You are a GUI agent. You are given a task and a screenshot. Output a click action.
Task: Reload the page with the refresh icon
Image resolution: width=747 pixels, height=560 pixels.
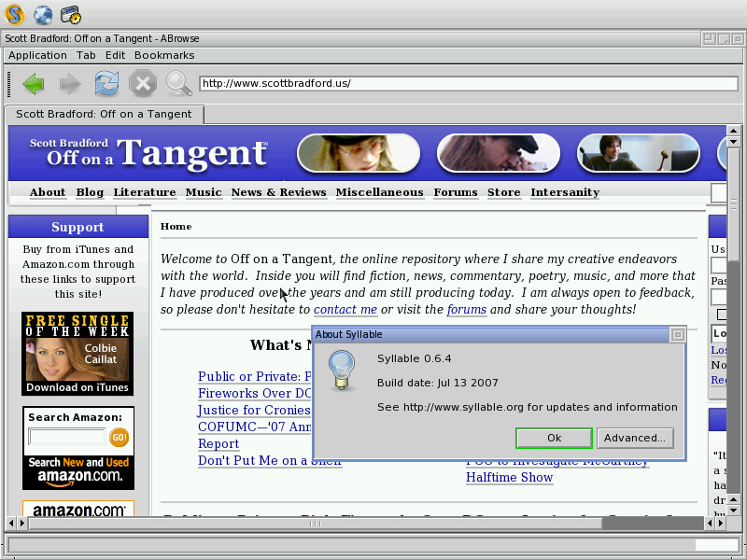(106, 84)
